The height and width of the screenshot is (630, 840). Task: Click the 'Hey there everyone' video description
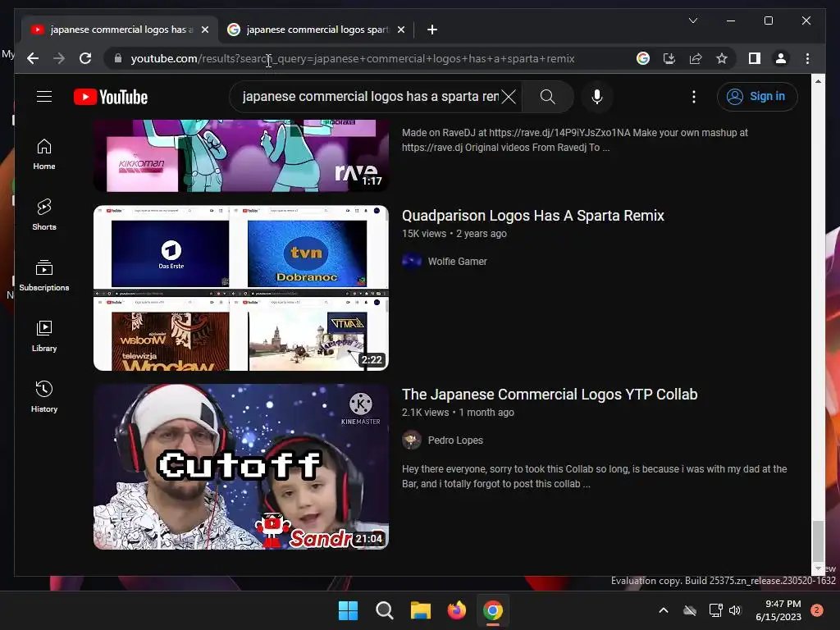595,477
